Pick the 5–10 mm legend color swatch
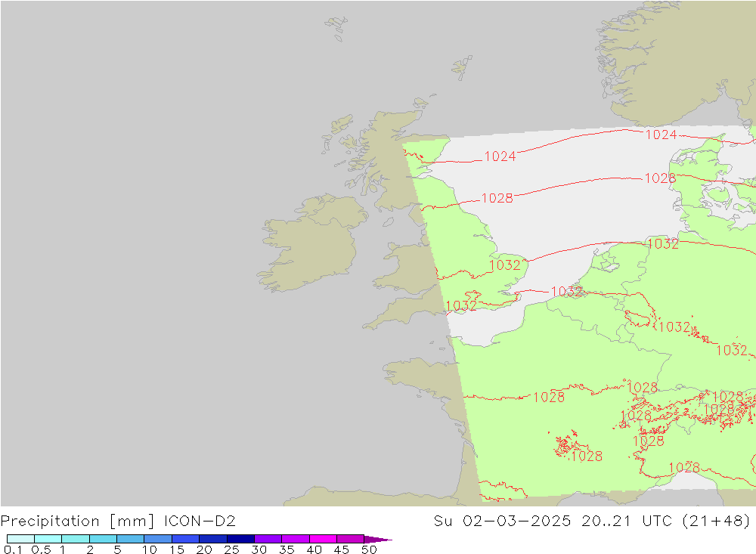 pyautogui.click(x=131, y=539)
